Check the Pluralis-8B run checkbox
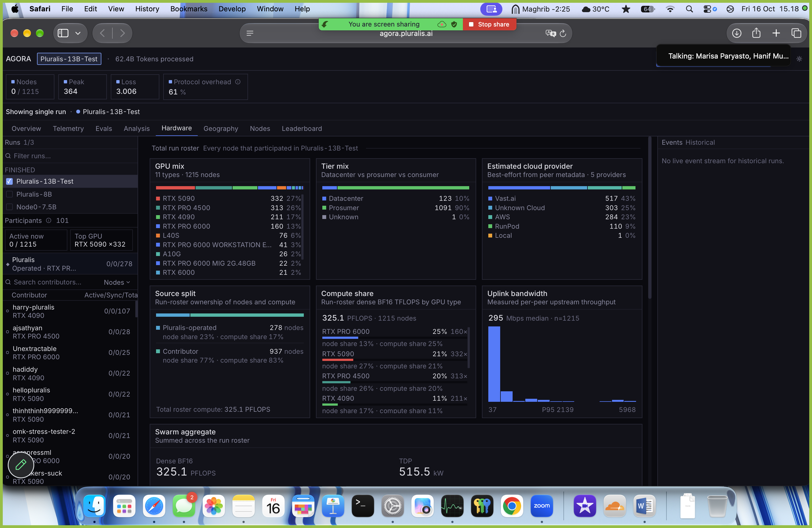The image size is (812, 528). (9, 194)
